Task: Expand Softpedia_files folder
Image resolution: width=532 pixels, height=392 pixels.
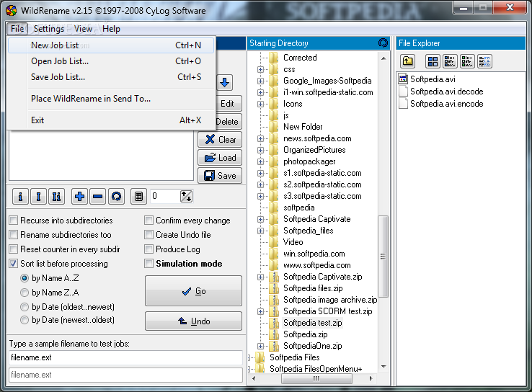Action: [260, 231]
